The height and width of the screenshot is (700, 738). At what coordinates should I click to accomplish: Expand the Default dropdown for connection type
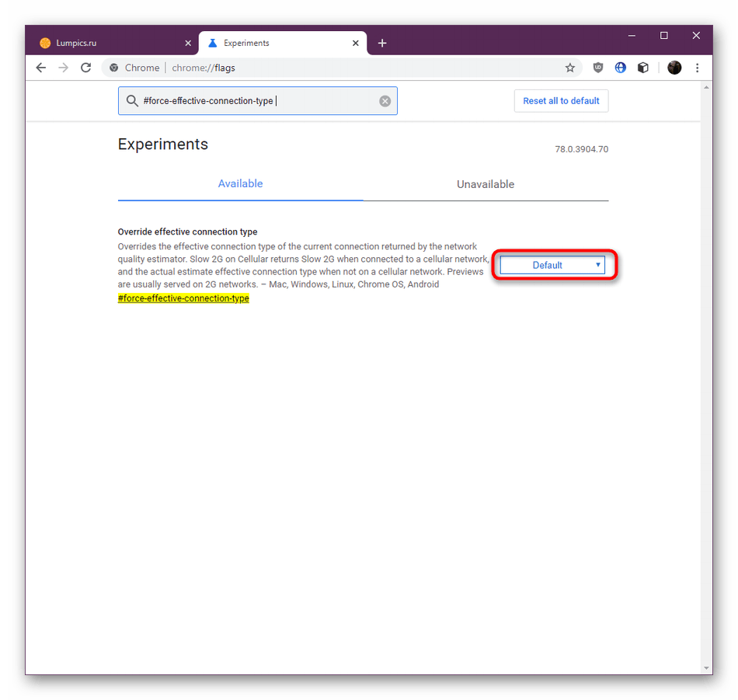(552, 265)
